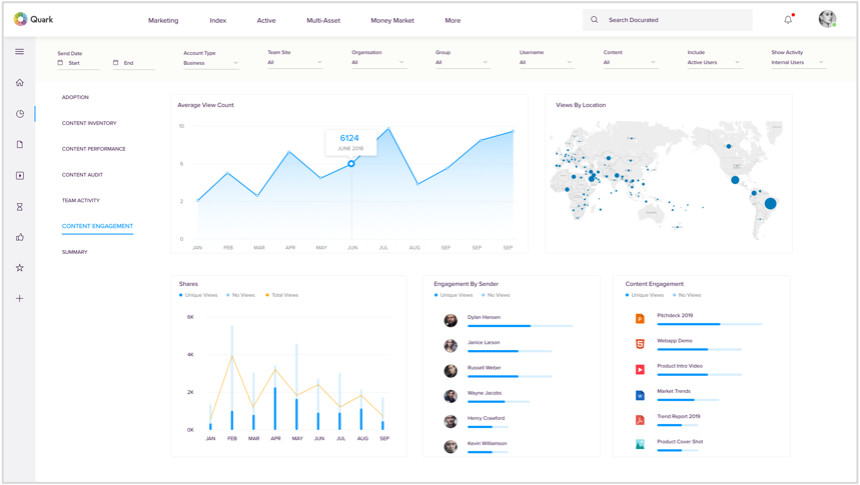Click the Search Docurated field
This screenshot has width=860, height=485.
[x=667, y=20]
